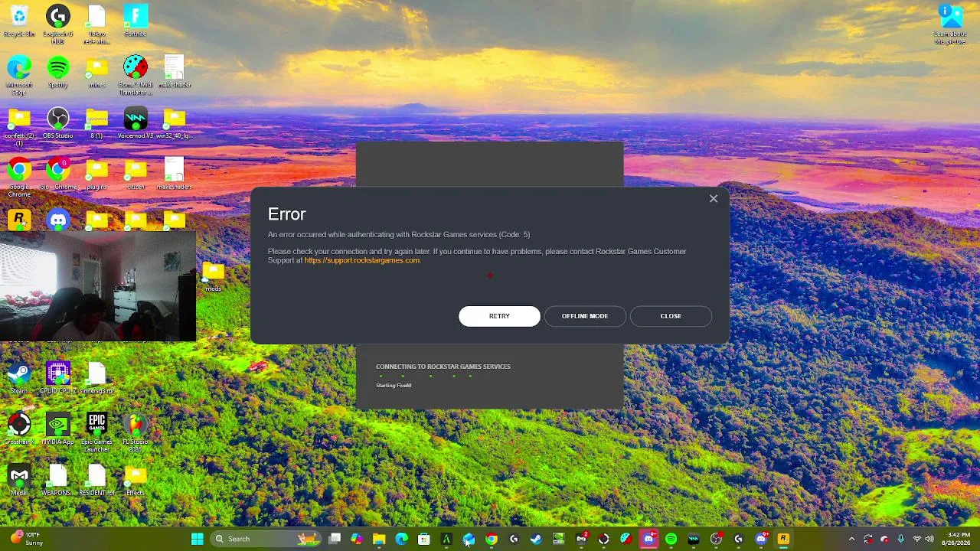980x551 pixels.
Task: Select the Rockstar Games Launcher desktop icon
Action: click(19, 220)
